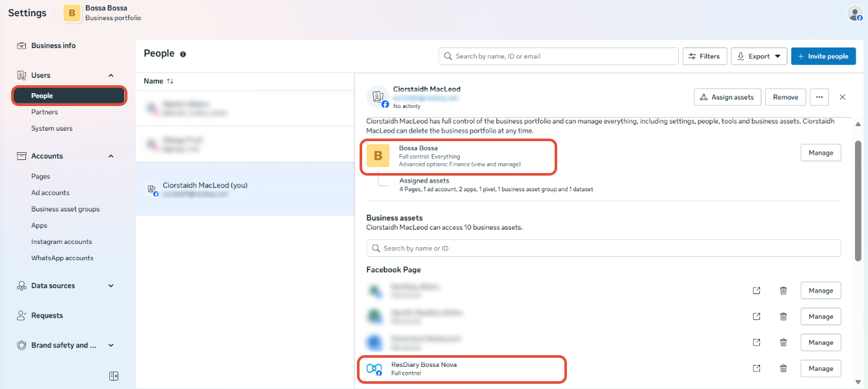Click the Accounts section icon
This screenshot has height=389, width=868.
[21, 156]
